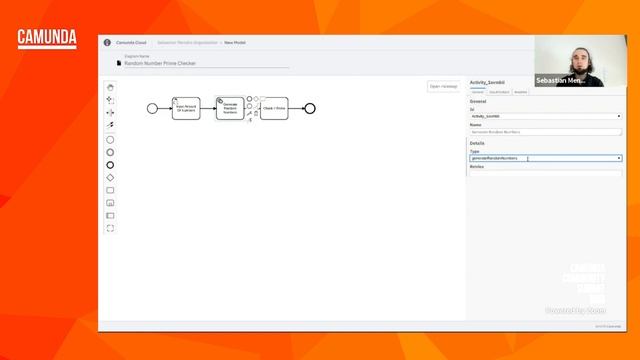Click the Camunda Cloud logo icon
This screenshot has height=360, width=640.
tap(107, 42)
